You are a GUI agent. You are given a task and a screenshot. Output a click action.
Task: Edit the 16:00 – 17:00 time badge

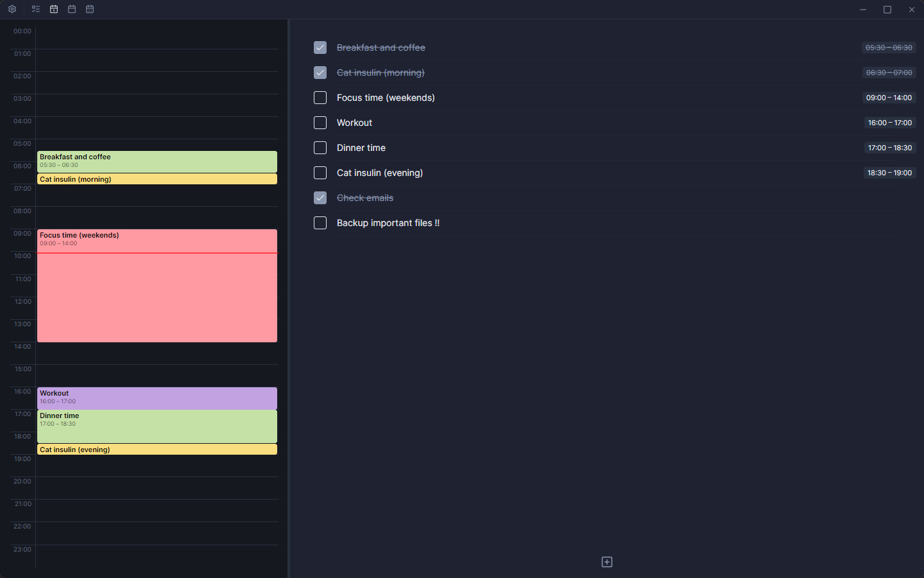[890, 123]
